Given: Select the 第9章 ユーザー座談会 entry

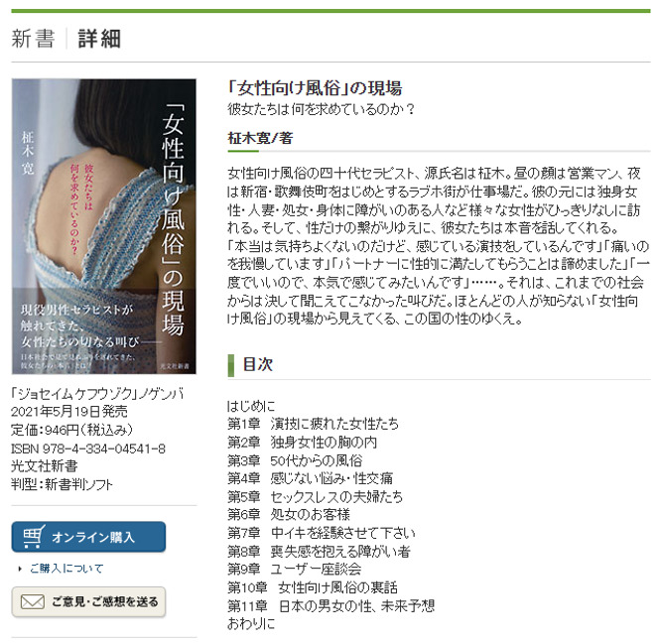Looking at the screenshot, I should pyautogui.click(x=295, y=570).
